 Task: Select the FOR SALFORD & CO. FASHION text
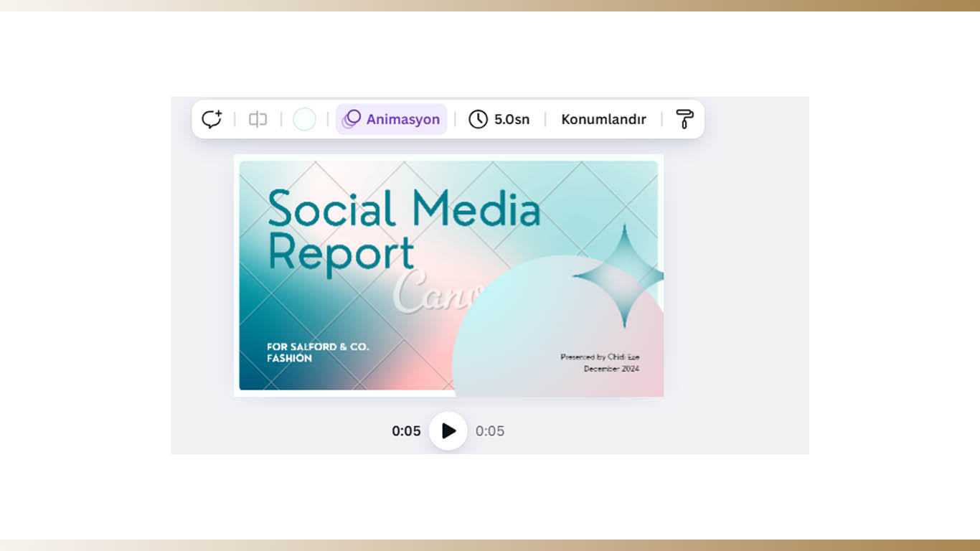[317, 352]
